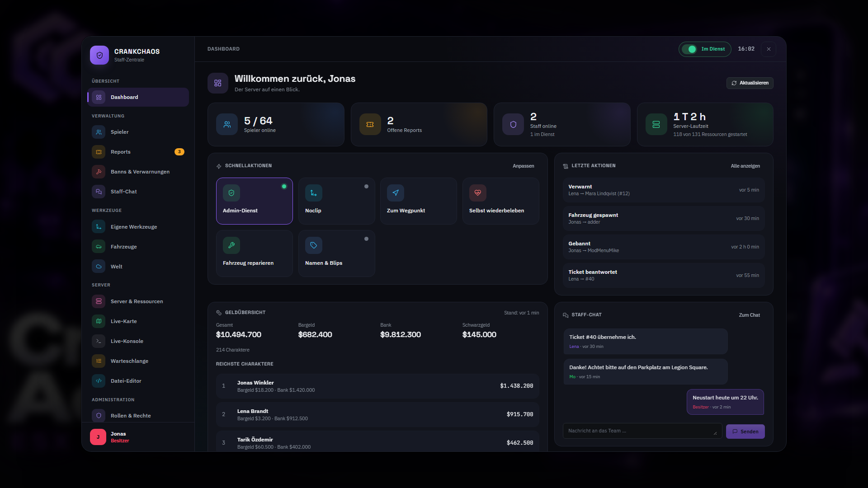The image size is (868, 488).
Task: Select the Fahrzeuge car icon
Action: click(99, 247)
